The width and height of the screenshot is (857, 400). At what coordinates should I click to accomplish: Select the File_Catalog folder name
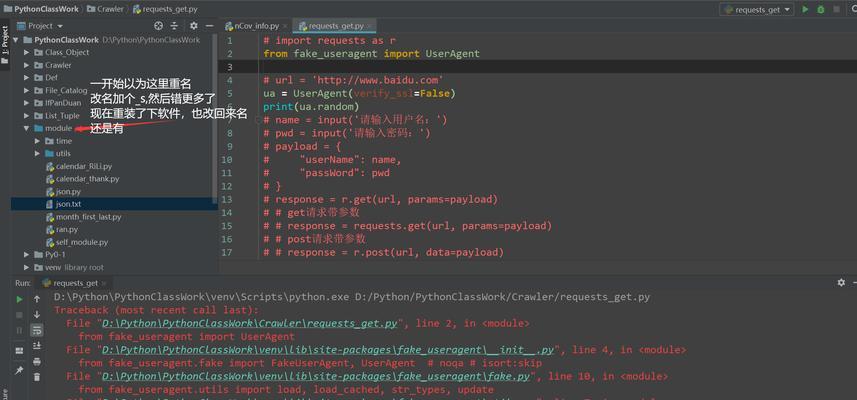click(66, 90)
